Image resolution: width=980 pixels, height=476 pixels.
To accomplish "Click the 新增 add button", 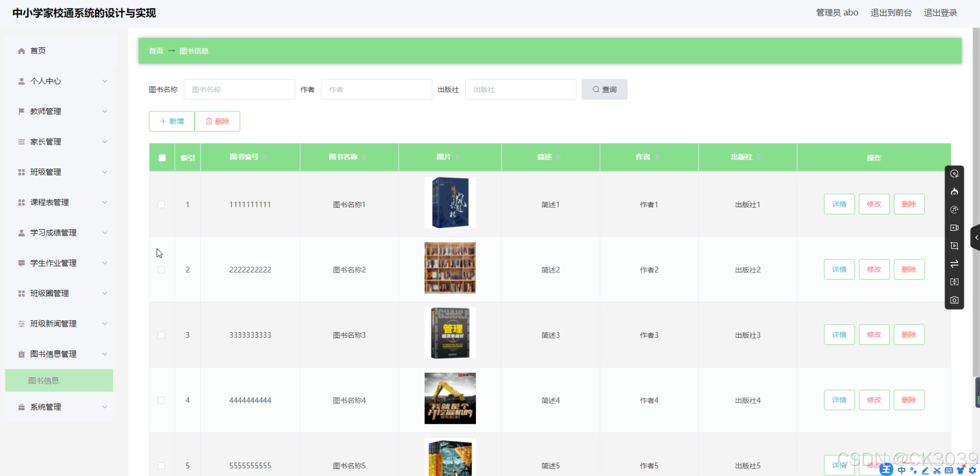I will (172, 121).
